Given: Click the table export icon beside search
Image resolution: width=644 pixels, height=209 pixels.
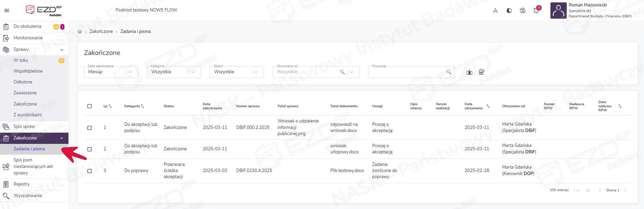Looking at the screenshot, I should [x=482, y=72].
